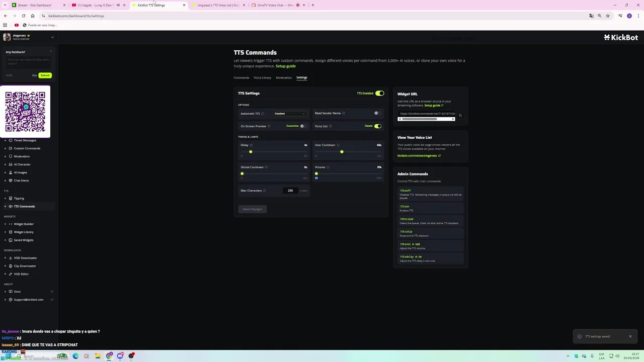Screen dimensions: 644x362
Task: Show info tooltip for On-Screen Preview
Action: (269, 126)
